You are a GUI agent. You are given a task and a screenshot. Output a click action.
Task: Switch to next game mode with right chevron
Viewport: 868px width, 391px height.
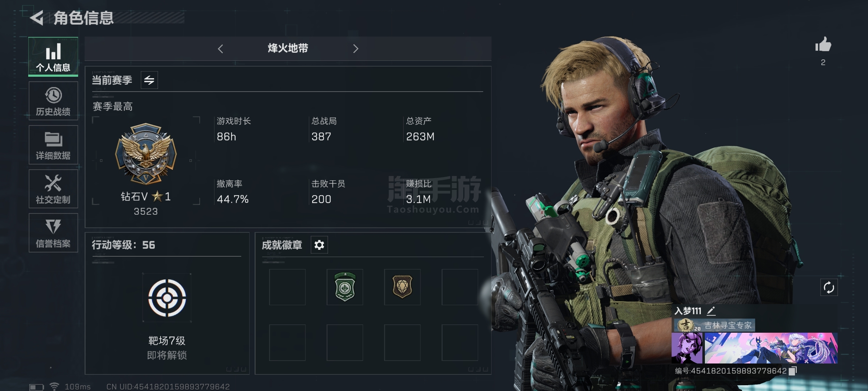(356, 49)
